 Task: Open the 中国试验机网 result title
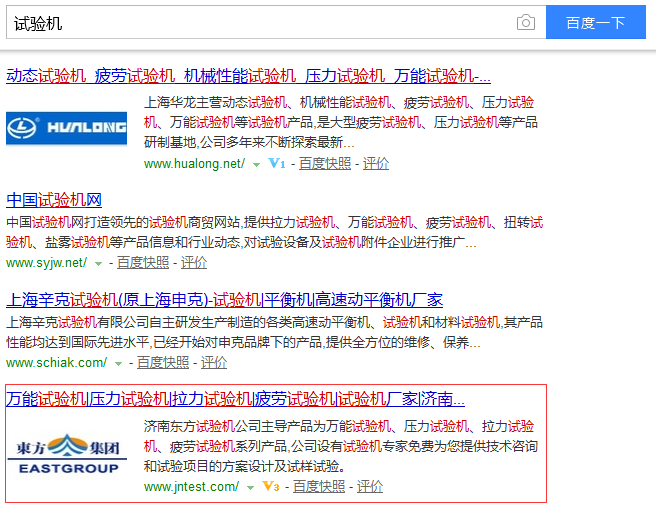coord(54,199)
